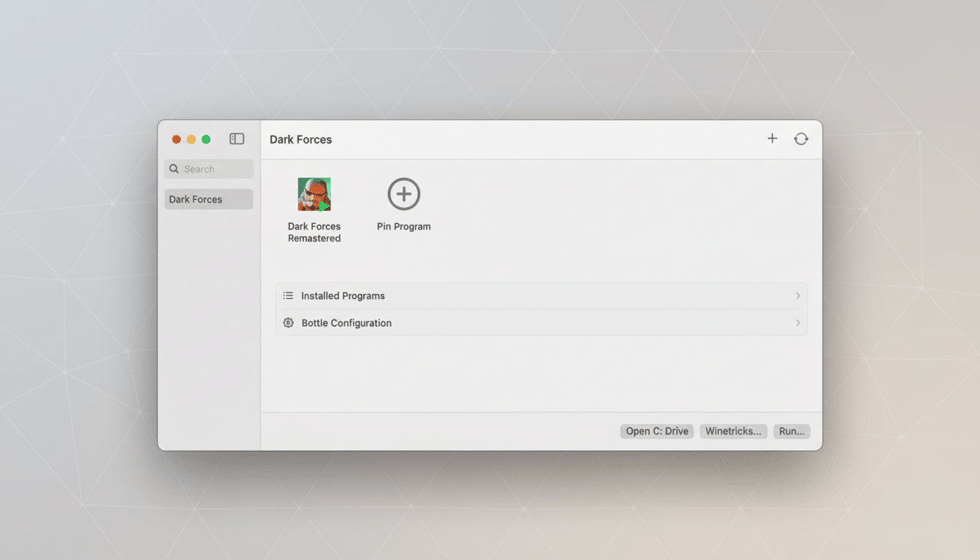Enter full screen with the green traffic light

[206, 139]
